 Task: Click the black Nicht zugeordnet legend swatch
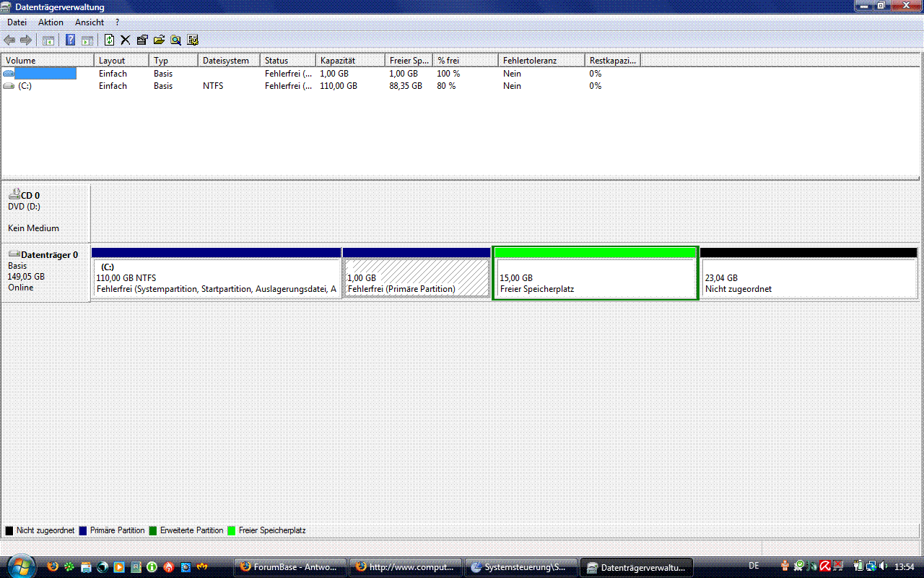(9, 530)
